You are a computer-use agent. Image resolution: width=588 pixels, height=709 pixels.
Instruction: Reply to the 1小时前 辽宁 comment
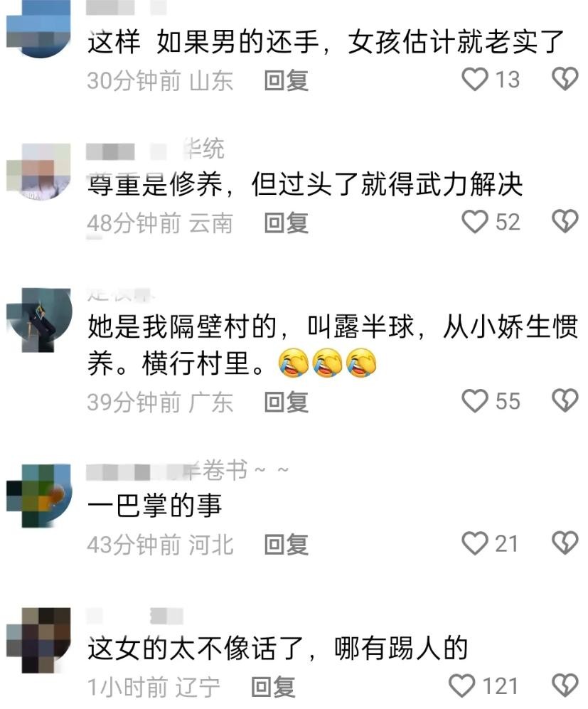click(274, 687)
